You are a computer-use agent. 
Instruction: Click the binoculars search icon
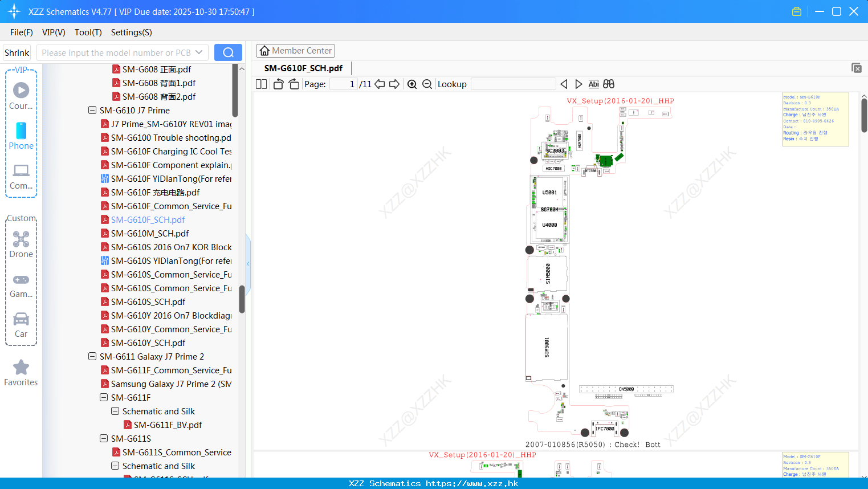click(609, 84)
